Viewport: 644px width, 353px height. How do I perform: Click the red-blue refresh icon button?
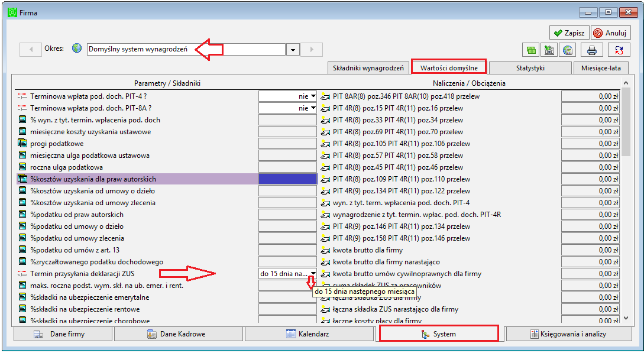point(619,50)
